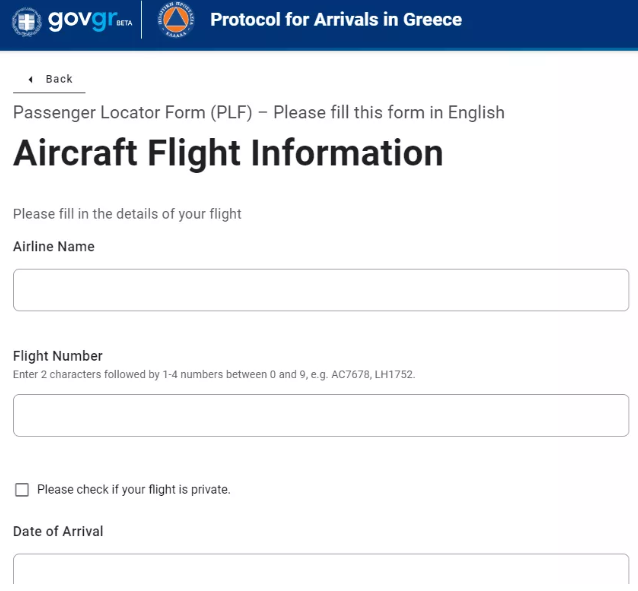The image size is (638, 591).
Task: Click the Date of Arrival label
Action: pyautogui.click(x=58, y=531)
